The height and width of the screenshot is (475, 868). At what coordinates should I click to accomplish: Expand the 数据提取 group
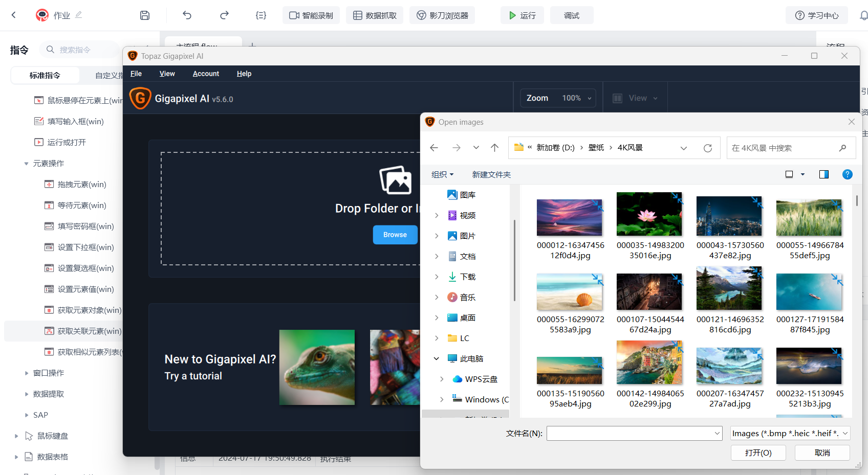pos(26,394)
